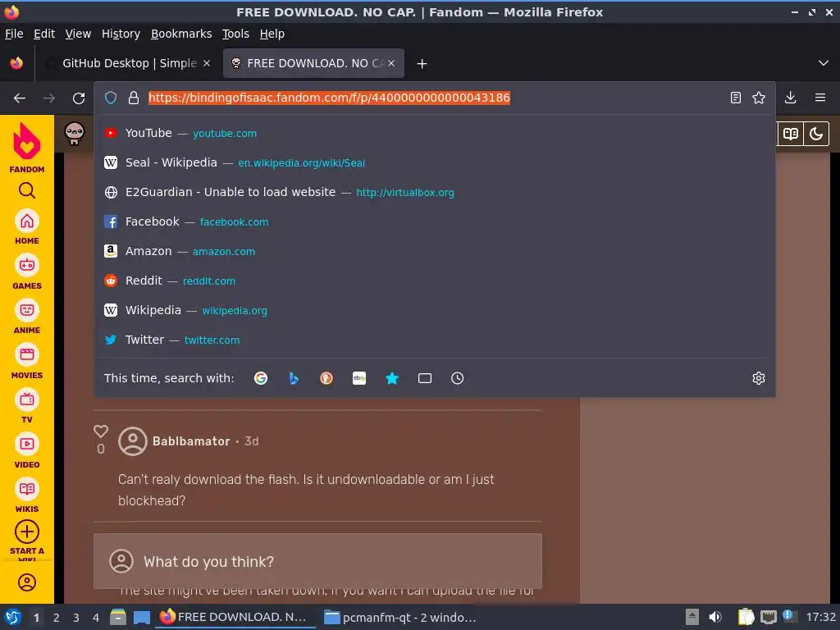840x630 pixels.
Task: Open the Tools menu
Action: (x=235, y=34)
